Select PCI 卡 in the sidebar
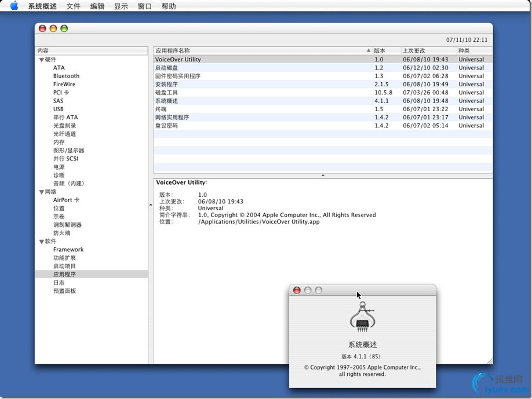Screen dimensions: 532x399 click(x=61, y=93)
